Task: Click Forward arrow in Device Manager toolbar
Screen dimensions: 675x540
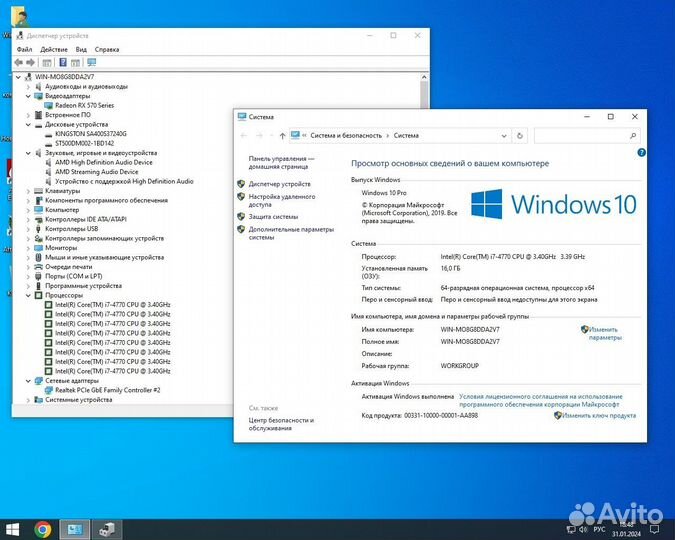Action: [x=30, y=63]
